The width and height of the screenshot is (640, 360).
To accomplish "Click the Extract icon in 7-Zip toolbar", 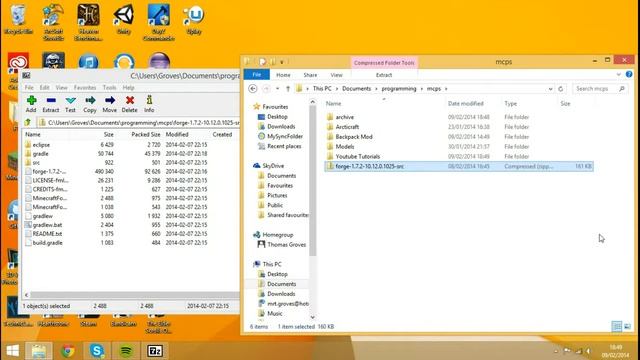I will coord(51,100).
